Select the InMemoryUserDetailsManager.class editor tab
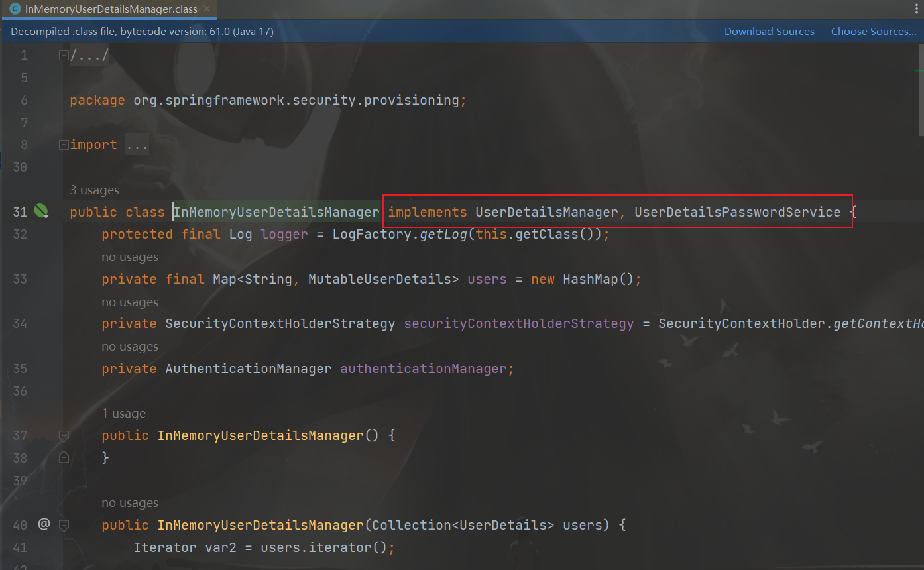The width and height of the screenshot is (924, 570). click(106, 9)
